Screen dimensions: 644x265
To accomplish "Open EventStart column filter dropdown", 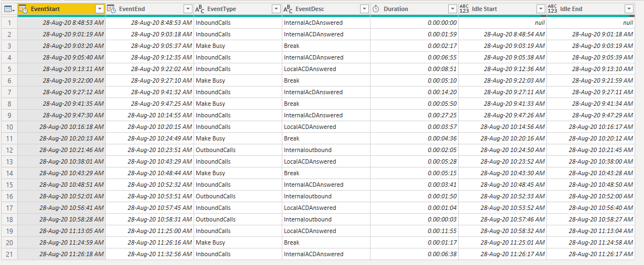I will [x=99, y=9].
